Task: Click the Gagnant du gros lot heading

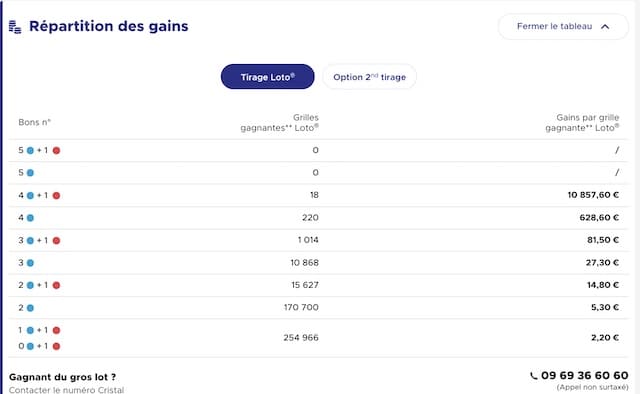Action: pos(62,377)
